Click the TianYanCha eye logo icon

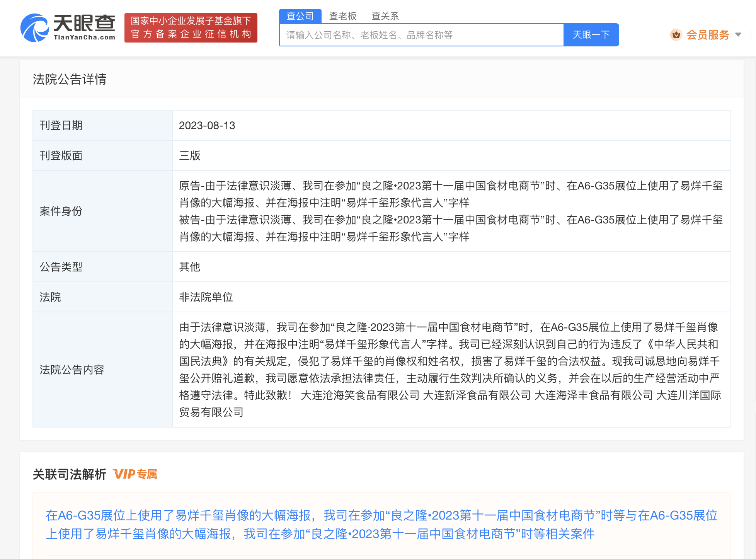(34, 28)
